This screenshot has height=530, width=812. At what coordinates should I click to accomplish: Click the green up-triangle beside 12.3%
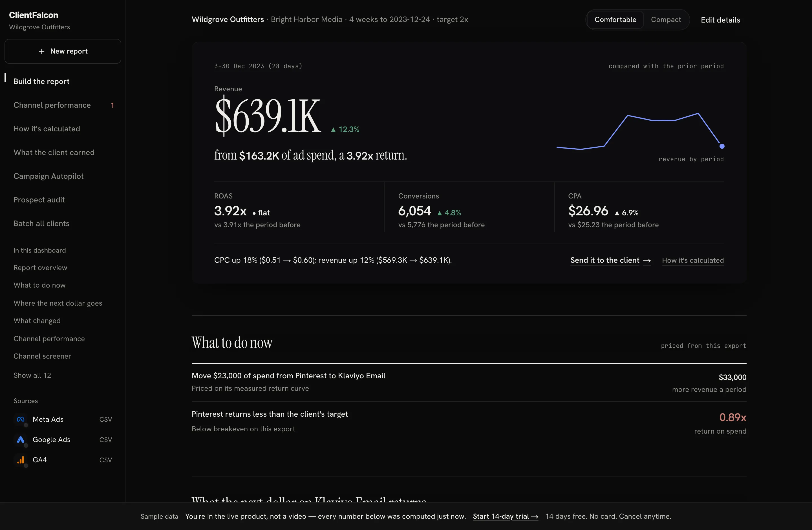coord(333,130)
